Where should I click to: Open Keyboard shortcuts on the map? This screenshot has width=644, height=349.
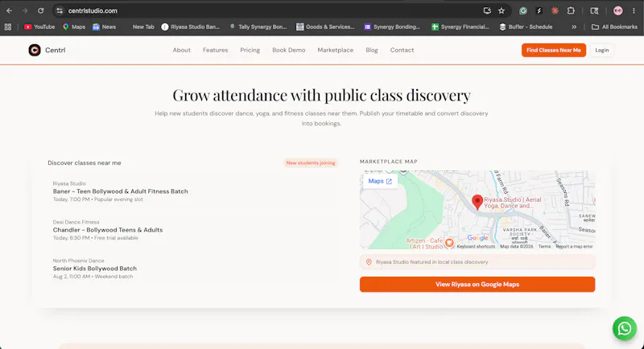pos(476,247)
